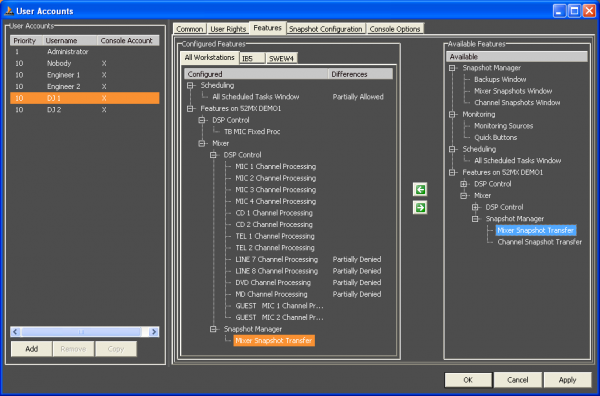Click the Differences column header
600x396 pixels.
click(360, 74)
